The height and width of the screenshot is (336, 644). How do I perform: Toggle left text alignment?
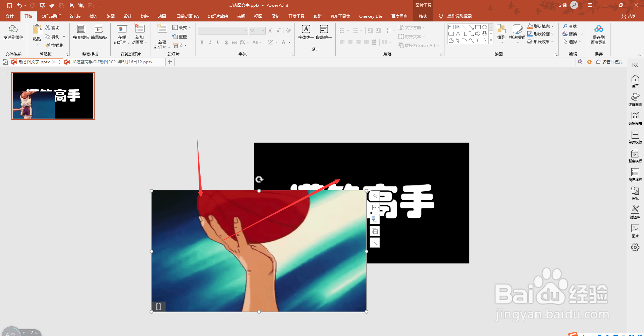(342, 42)
